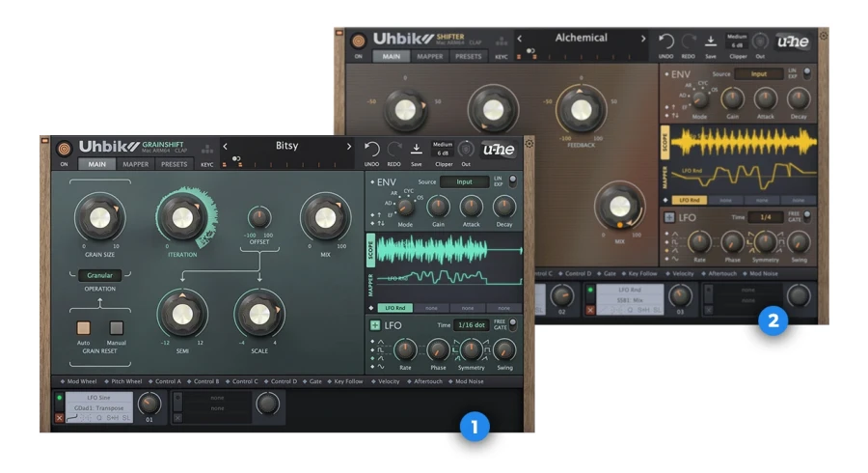The width and height of the screenshot is (868, 473).
Task: Click the GRAIN SIZE knob
Action: point(100,217)
